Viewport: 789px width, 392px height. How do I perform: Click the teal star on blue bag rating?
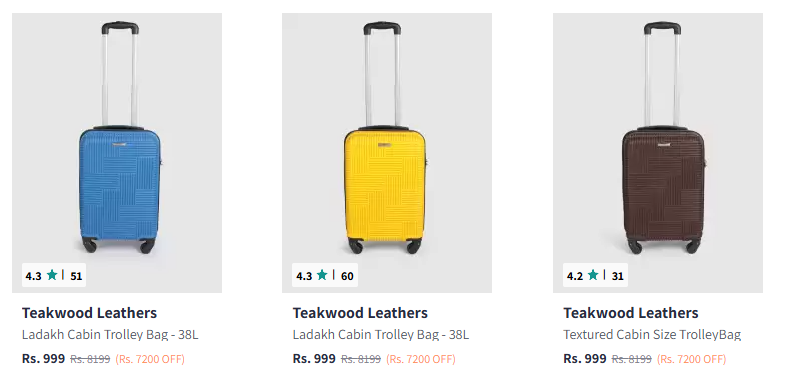(52, 275)
